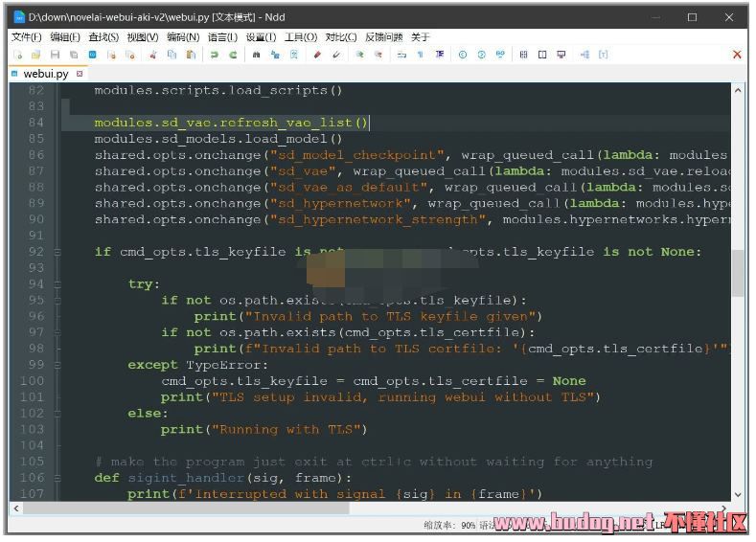The height and width of the screenshot is (542, 756).
Task: Click the Open File folder icon
Action: click(x=35, y=56)
